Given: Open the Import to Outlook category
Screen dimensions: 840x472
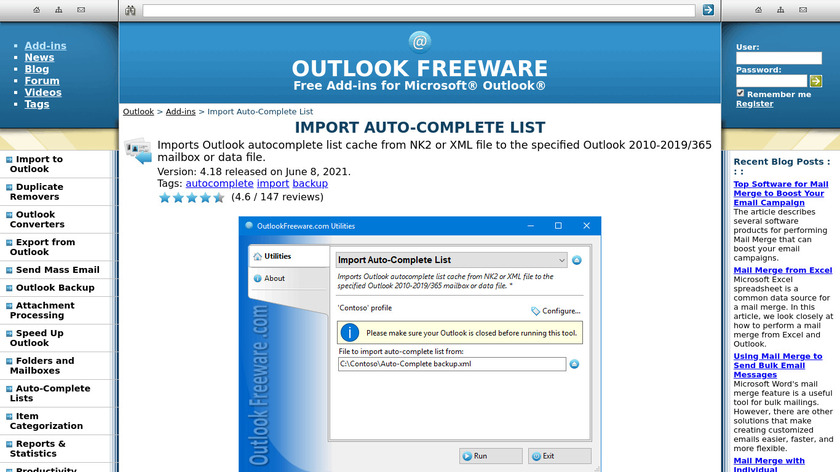Looking at the screenshot, I should 36,164.
